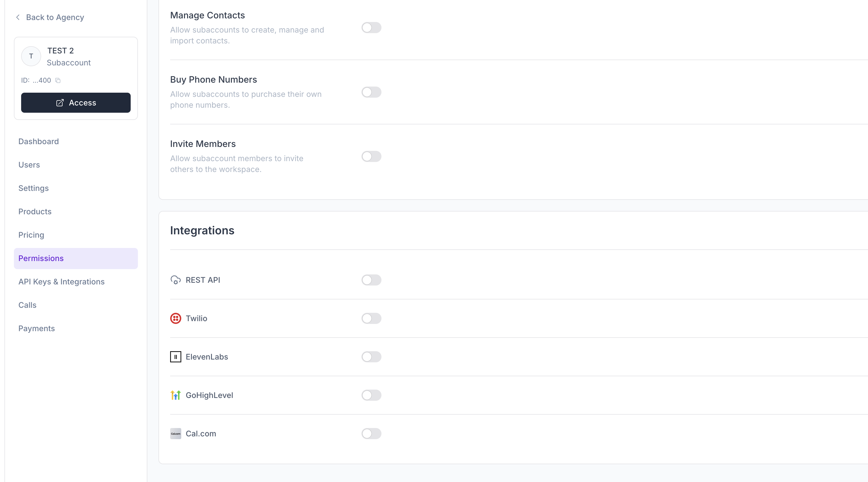The height and width of the screenshot is (482, 868).
Task: Toggle the REST API integration switch
Action: click(x=371, y=280)
